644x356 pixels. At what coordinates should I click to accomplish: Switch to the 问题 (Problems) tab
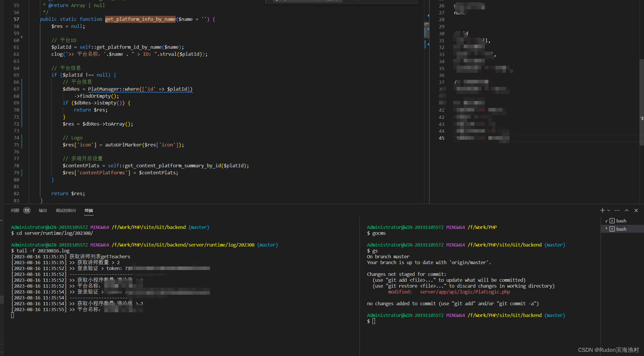pyautogui.click(x=15, y=210)
